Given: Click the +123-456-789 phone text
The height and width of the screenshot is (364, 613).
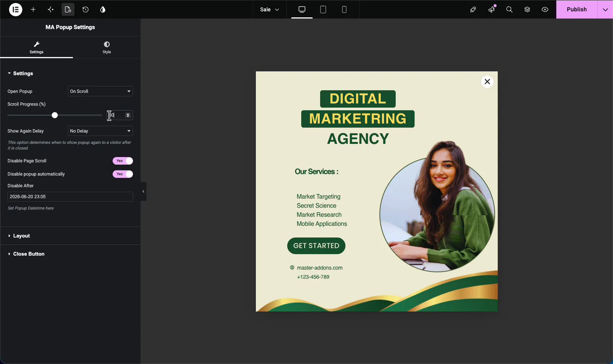Looking at the screenshot, I should (x=313, y=277).
